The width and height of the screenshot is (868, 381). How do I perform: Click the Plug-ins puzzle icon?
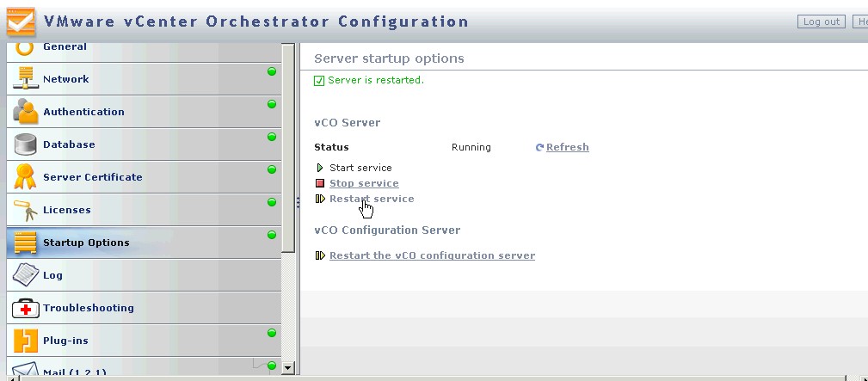pos(25,341)
